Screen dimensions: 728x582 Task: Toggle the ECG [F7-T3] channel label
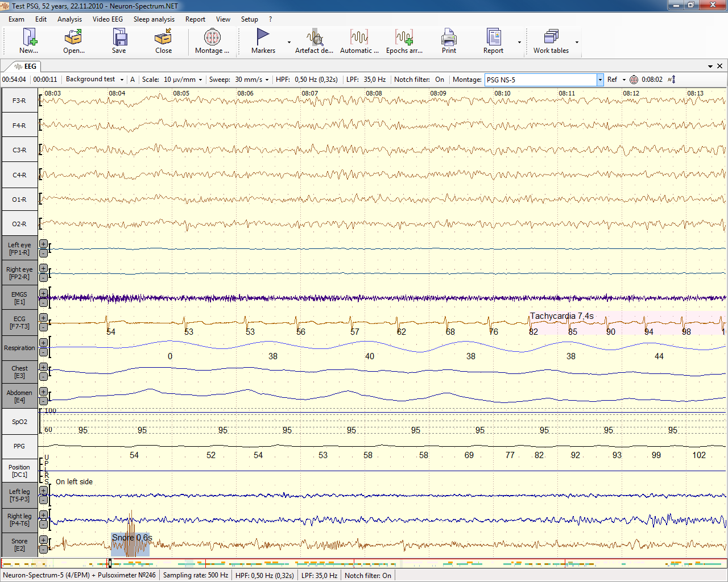tap(19, 322)
